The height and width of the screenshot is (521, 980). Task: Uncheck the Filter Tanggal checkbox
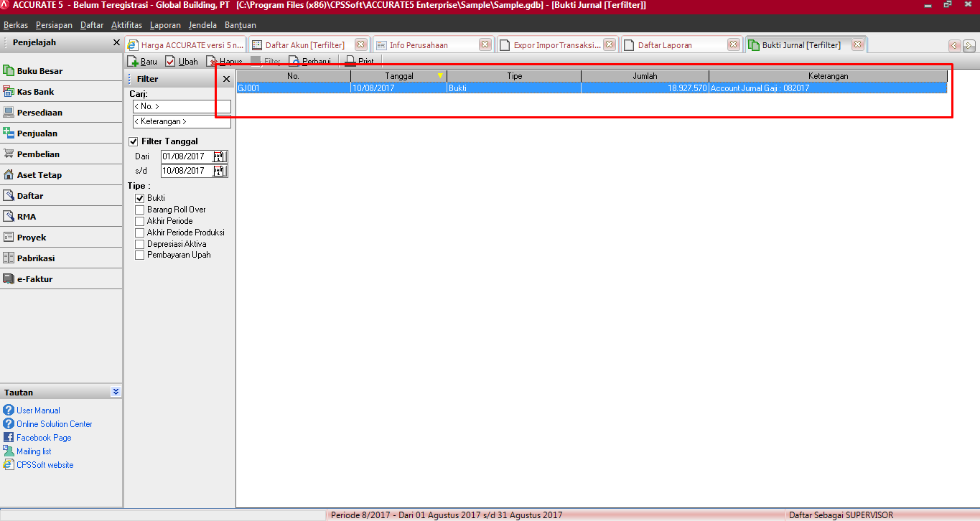[133, 141]
